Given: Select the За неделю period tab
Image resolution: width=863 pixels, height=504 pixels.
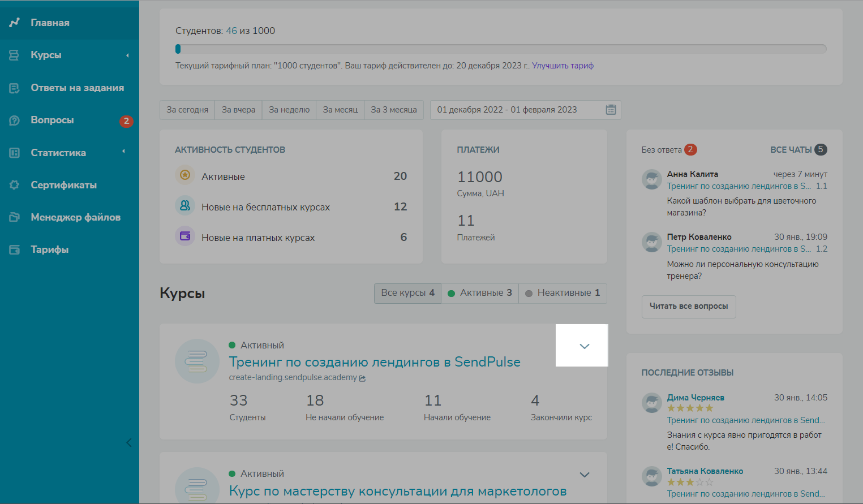Looking at the screenshot, I should click(x=289, y=110).
